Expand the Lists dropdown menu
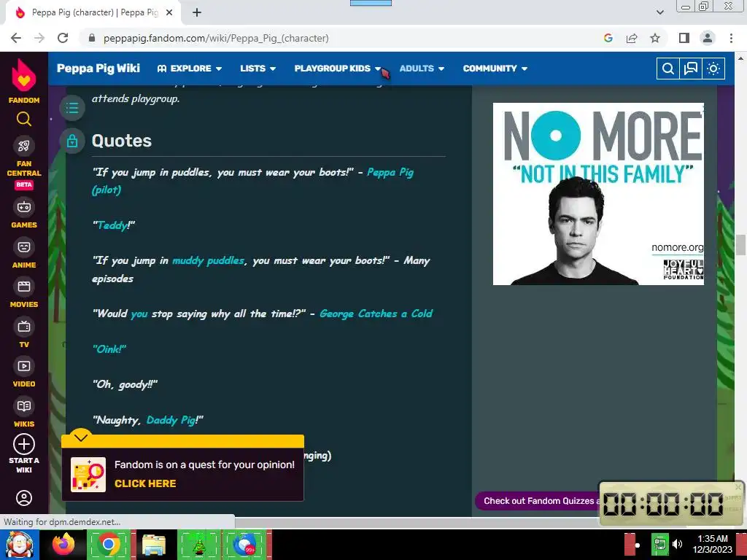 click(x=258, y=69)
